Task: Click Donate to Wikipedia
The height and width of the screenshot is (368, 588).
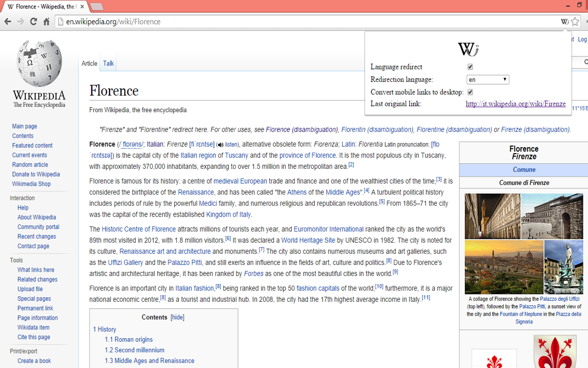Action: [36, 174]
